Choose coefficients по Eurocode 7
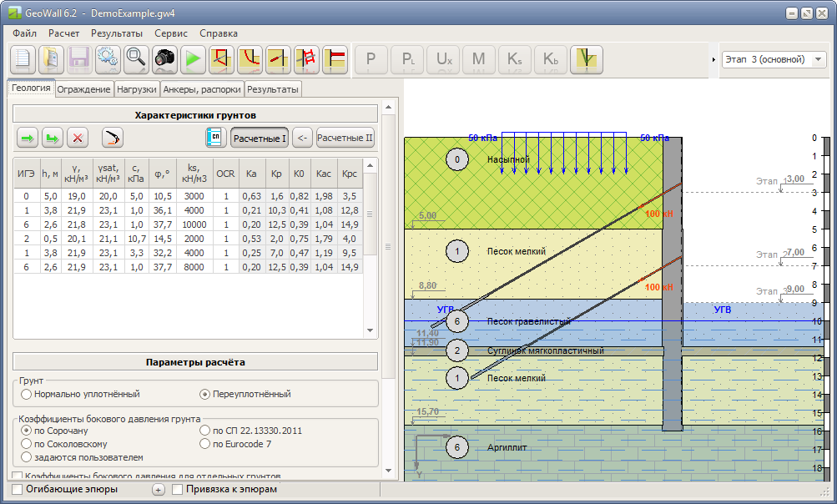Image resolution: width=837 pixels, height=504 pixels. pos(235,444)
